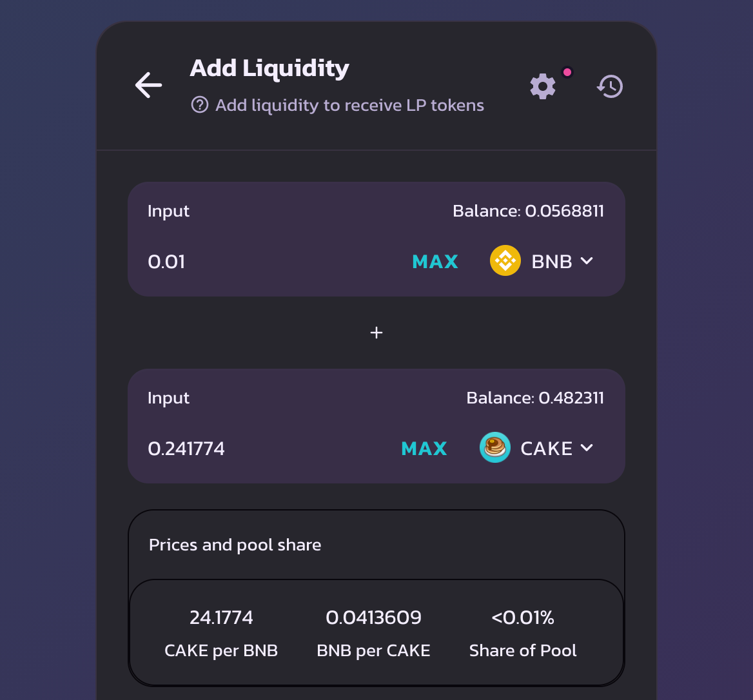The height and width of the screenshot is (700, 753).
Task: View recent transactions history icon
Action: point(610,86)
